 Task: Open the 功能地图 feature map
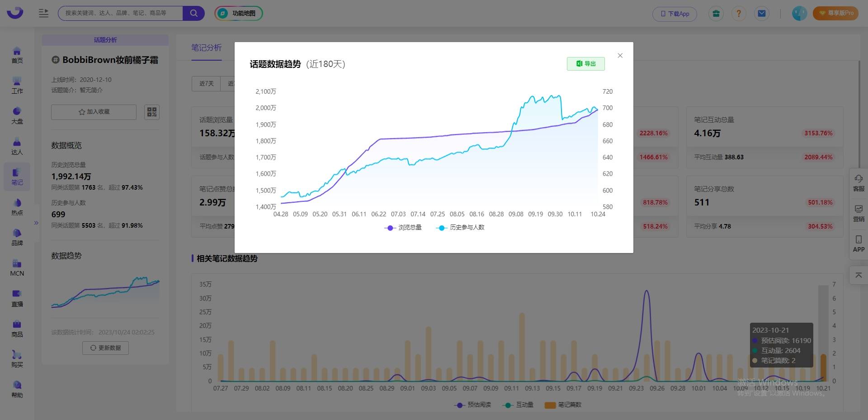[239, 13]
